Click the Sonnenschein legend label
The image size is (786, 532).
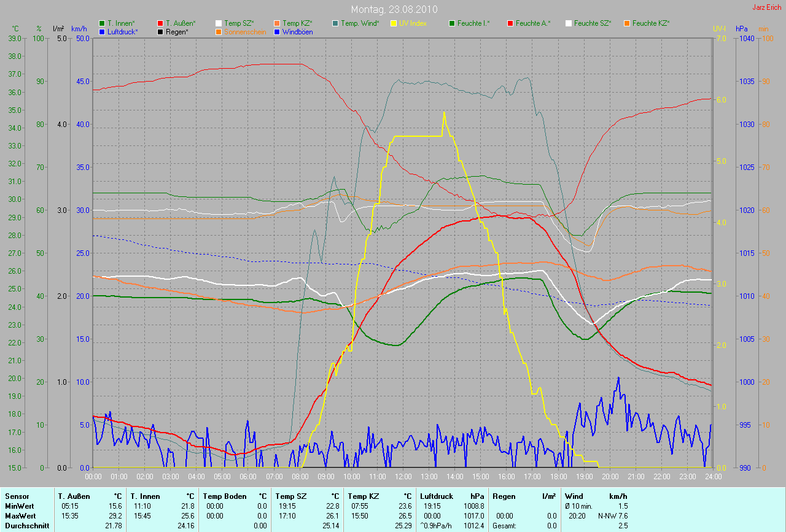pos(245,32)
